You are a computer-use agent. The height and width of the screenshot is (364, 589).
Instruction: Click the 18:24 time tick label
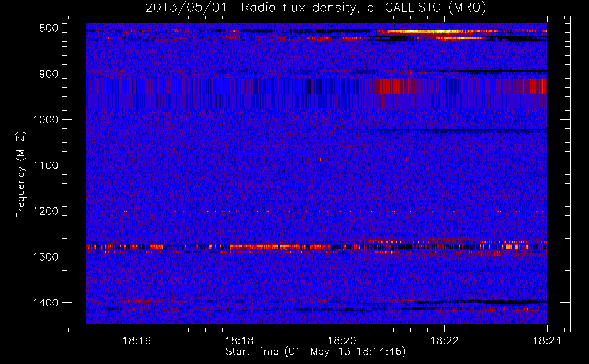tap(548, 341)
